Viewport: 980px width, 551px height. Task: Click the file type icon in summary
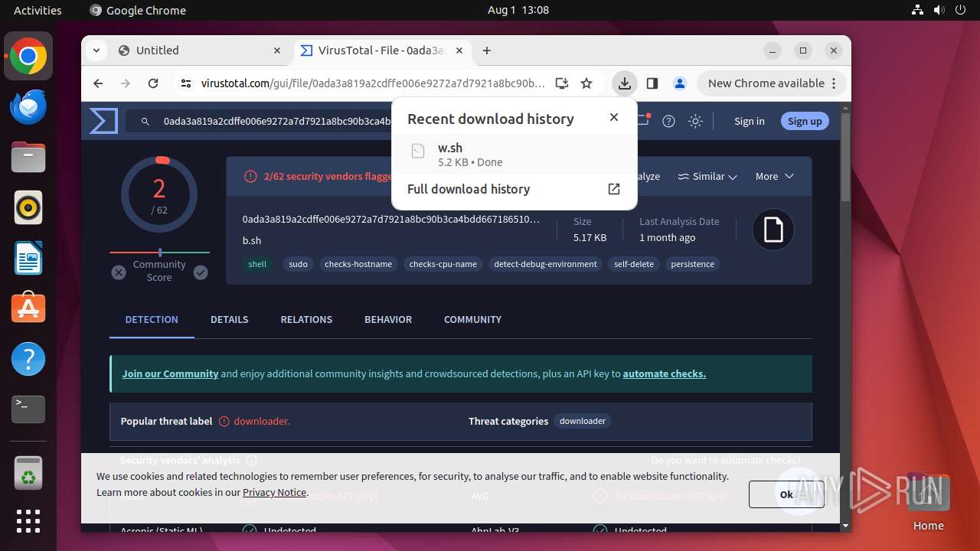coord(773,230)
